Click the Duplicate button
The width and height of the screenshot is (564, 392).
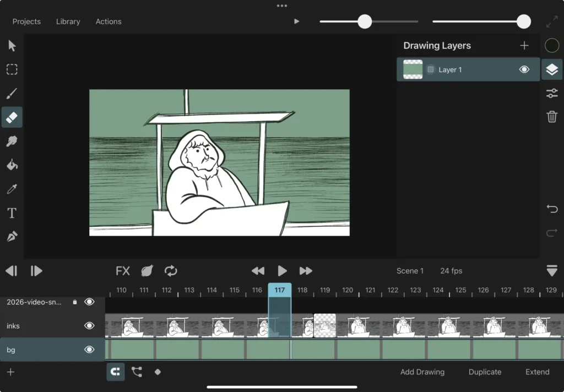[485, 372]
